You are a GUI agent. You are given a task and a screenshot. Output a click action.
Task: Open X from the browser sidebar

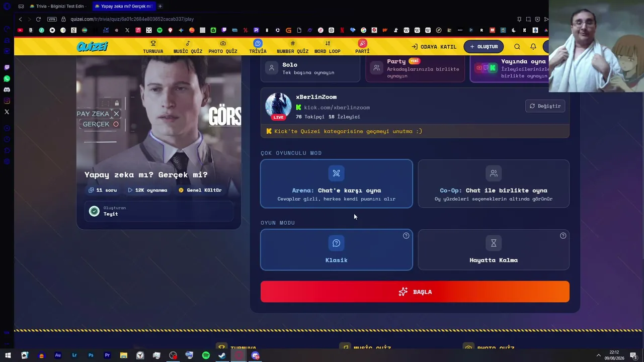pos(7,112)
